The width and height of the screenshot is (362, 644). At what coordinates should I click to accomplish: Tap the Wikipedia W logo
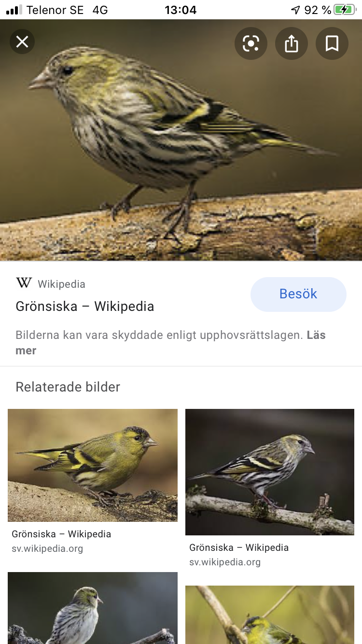(24, 283)
